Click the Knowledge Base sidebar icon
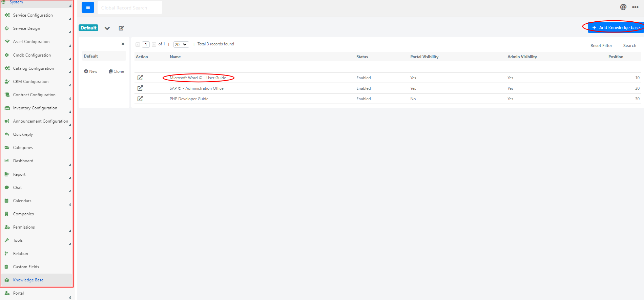Screen dimensions: 644x300 click(7, 280)
